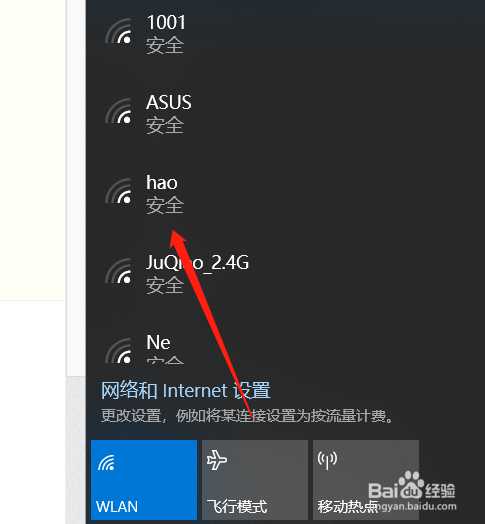
Task: Click the Wi-Fi signal icon beside hao
Action: [x=118, y=191]
